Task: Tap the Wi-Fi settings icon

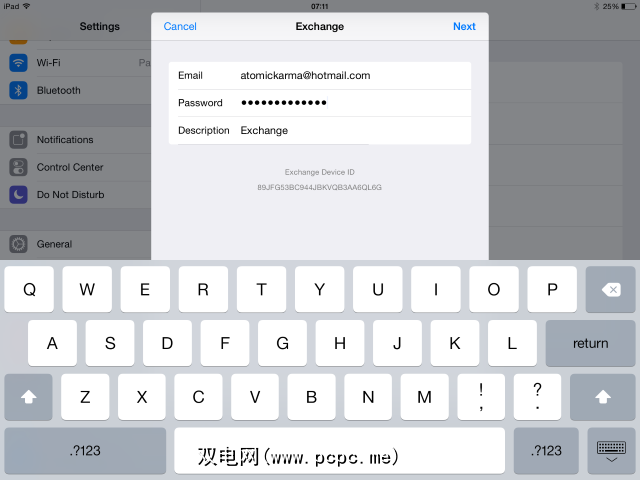Action: click(x=18, y=63)
